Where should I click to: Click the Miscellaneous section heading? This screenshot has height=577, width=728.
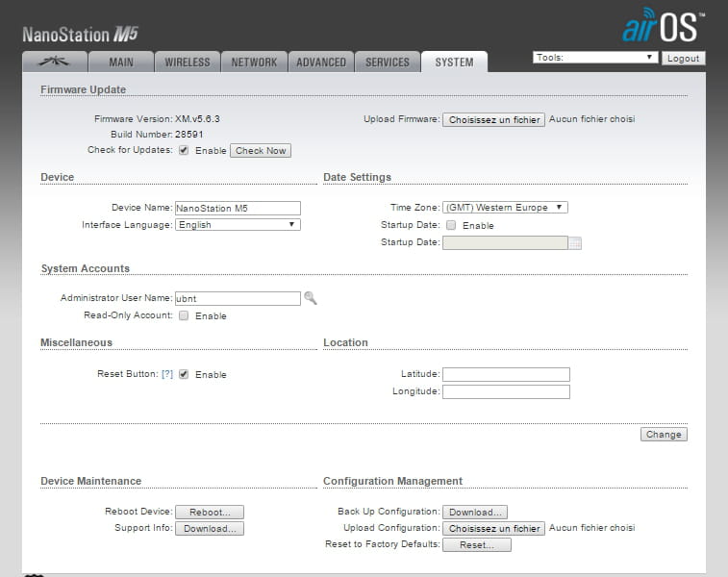[77, 342]
